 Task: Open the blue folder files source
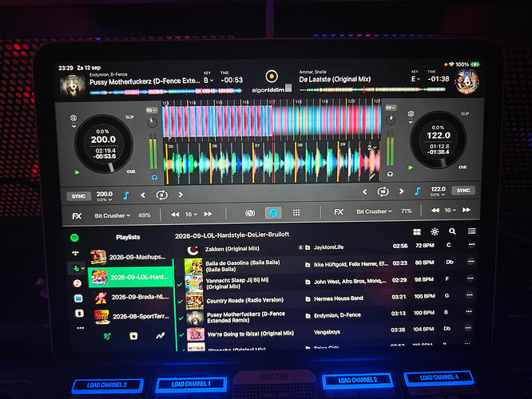click(x=78, y=298)
